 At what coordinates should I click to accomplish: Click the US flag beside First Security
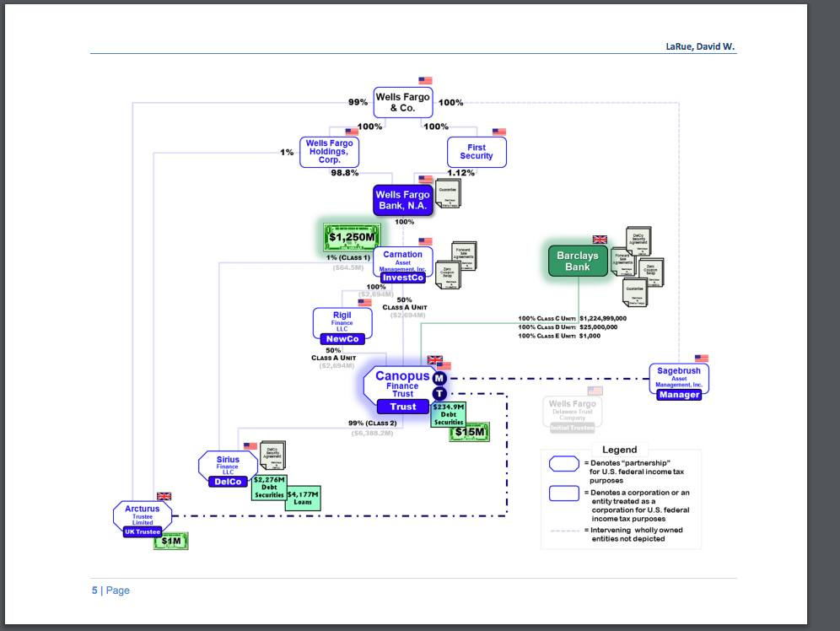[x=499, y=132]
